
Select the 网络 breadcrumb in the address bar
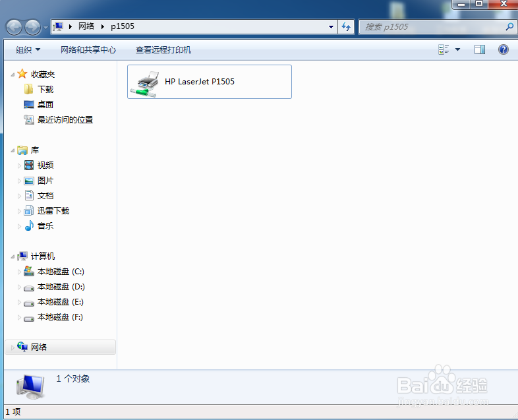(x=86, y=26)
